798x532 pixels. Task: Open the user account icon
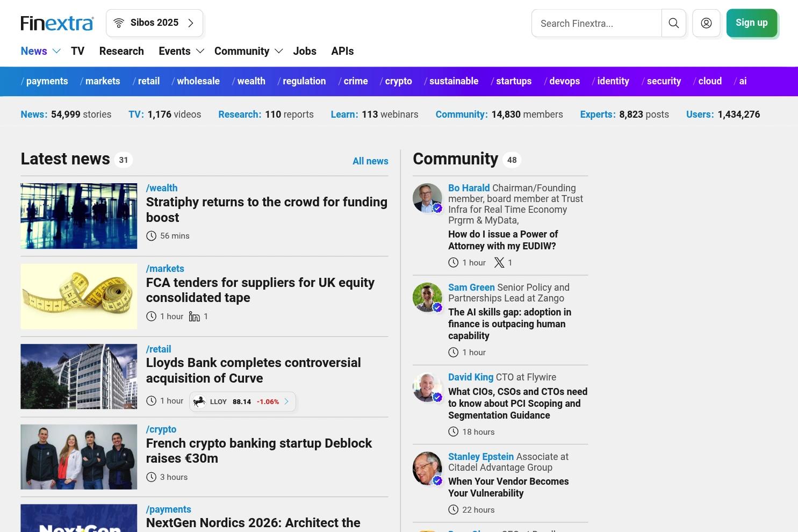point(706,23)
